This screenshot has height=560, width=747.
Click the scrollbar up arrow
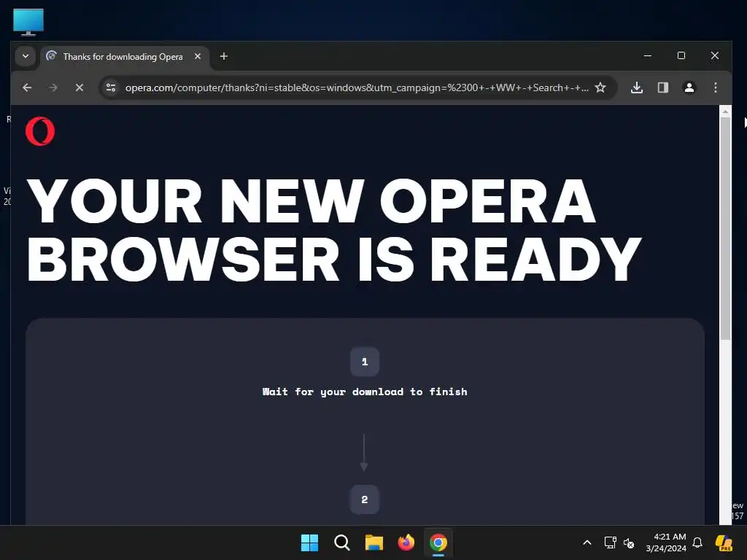point(725,112)
